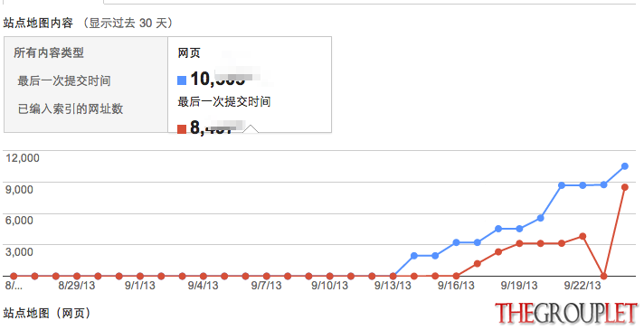Click the 最后一次提交时间 label in left panel
The width and height of the screenshot is (644, 330).
coord(64,80)
